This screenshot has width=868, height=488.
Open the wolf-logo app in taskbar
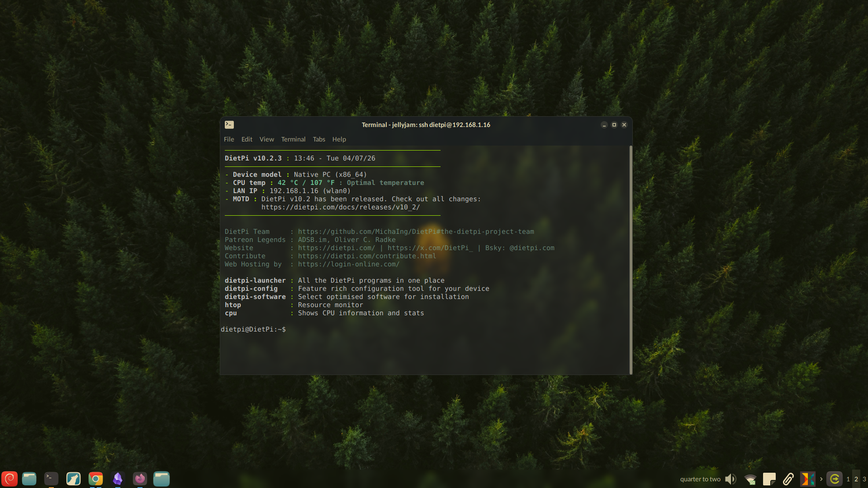point(73,479)
